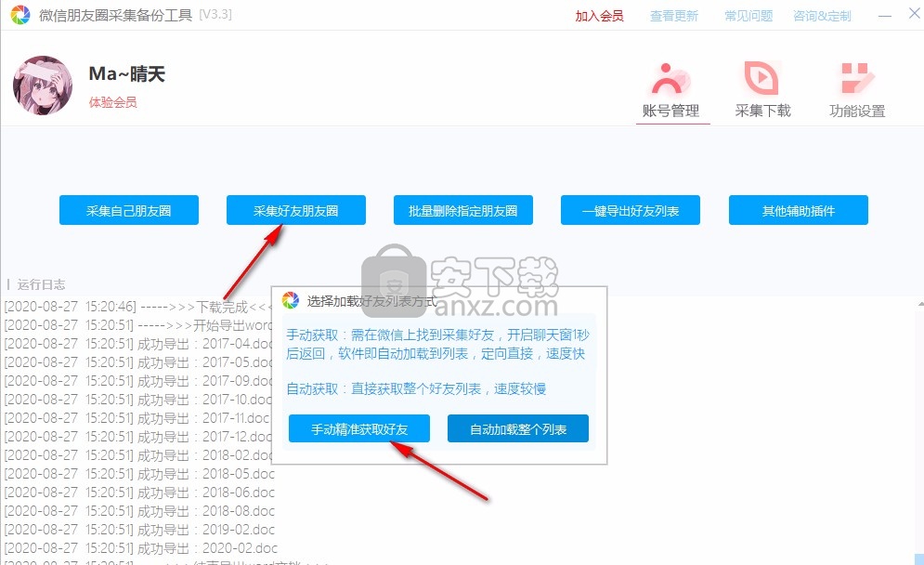Screen dimensions: 924x565
Task: Select the log line 成功导出 2018-06.doc
Action: coord(139,493)
